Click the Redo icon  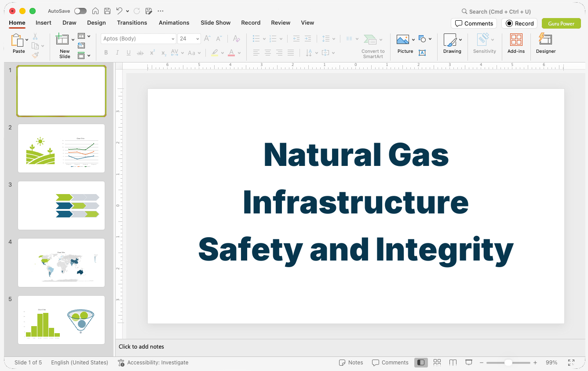pos(137,11)
